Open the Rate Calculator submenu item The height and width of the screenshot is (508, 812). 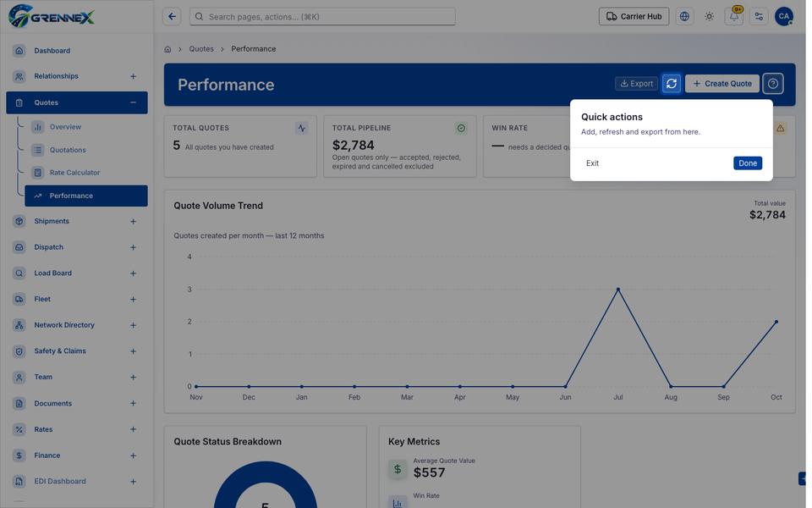pos(86,173)
